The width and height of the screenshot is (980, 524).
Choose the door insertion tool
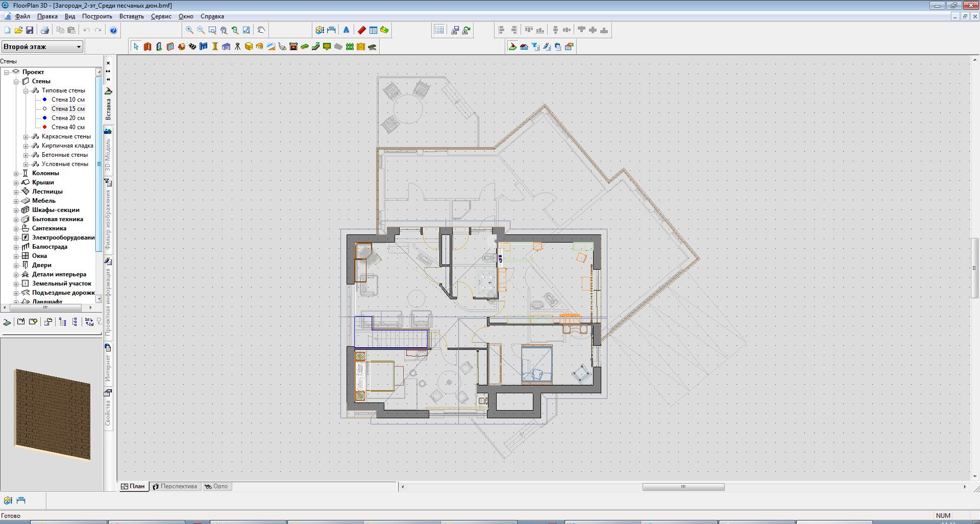(159, 46)
